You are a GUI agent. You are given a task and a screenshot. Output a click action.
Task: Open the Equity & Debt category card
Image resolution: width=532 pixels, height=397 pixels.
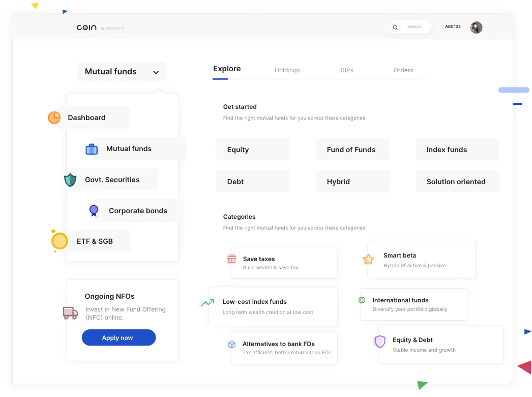coord(441,345)
